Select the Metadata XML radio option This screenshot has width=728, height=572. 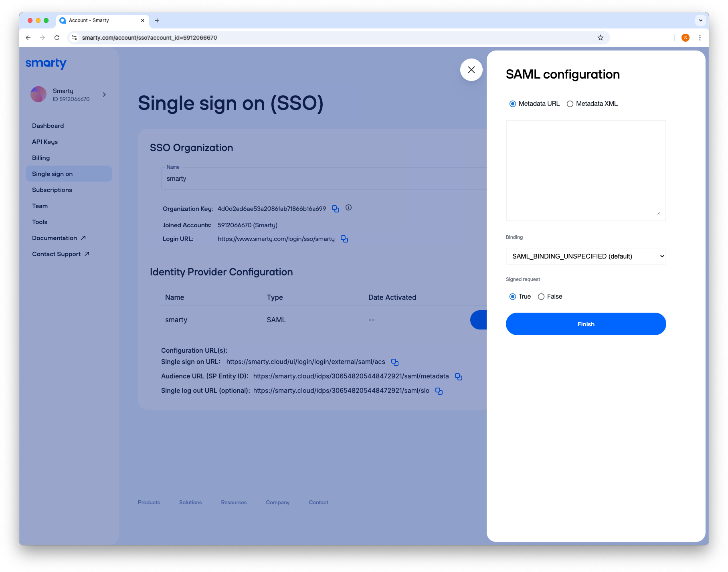click(570, 104)
